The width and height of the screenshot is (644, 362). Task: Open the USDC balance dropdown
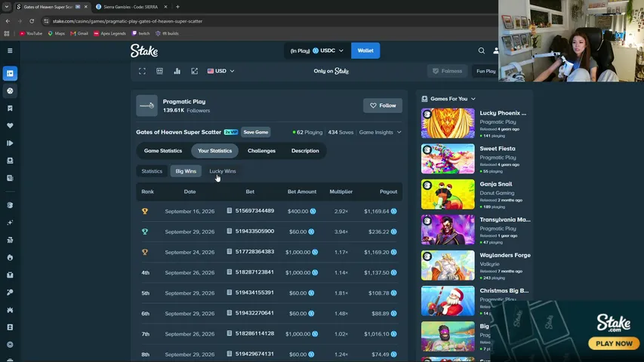(x=317, y=51)
